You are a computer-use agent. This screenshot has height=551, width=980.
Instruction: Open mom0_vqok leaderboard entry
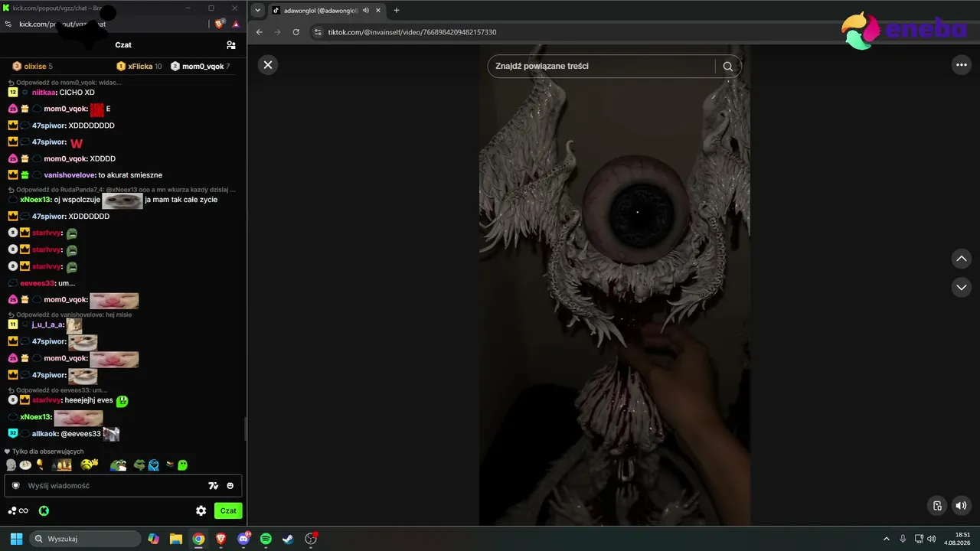click(x=201, y=67)
